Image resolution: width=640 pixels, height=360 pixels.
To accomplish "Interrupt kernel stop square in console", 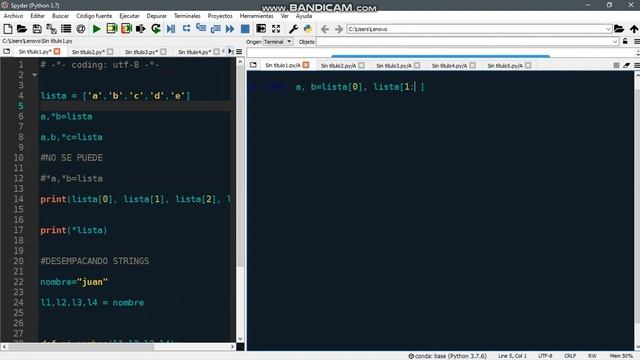I will click(x=616, y=65).
